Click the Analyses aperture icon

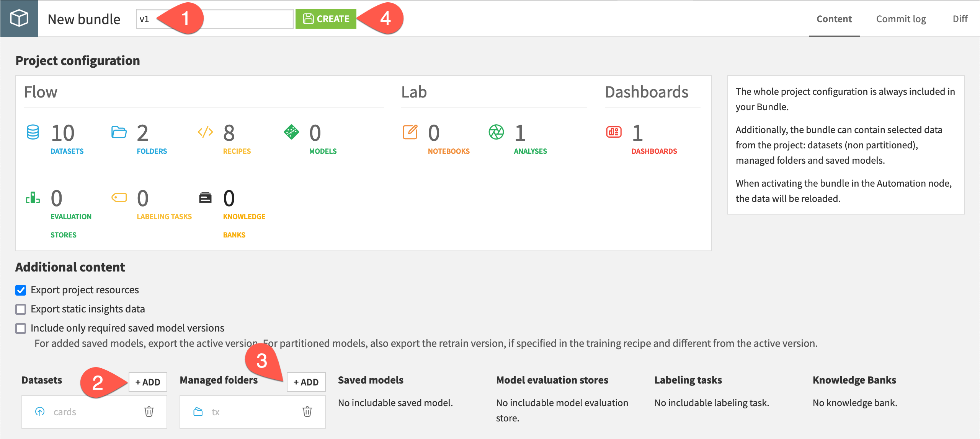(x=496, y=132)
